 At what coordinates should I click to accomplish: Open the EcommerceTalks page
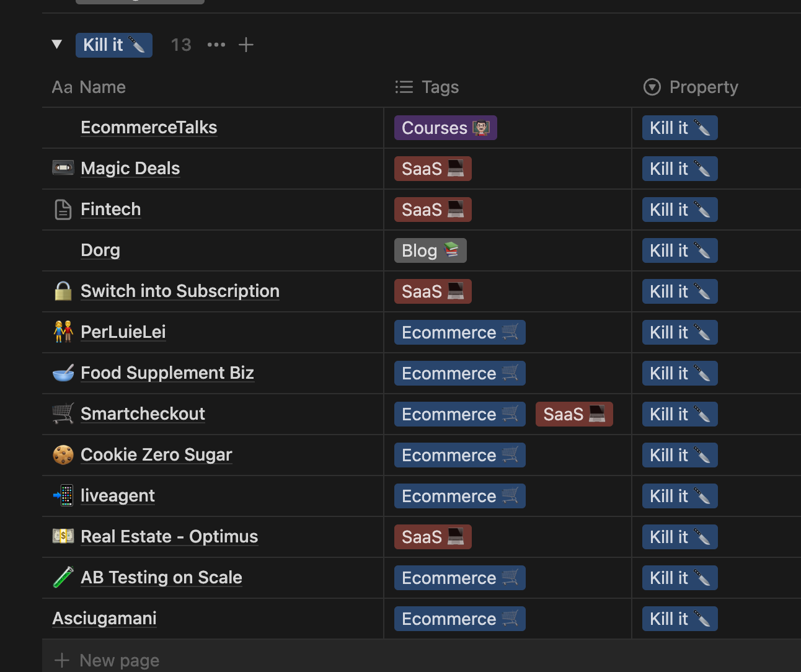(x=149, y=127)
